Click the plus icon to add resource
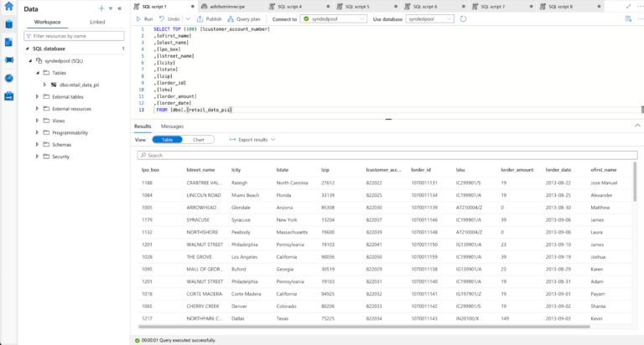 (101, 8)
